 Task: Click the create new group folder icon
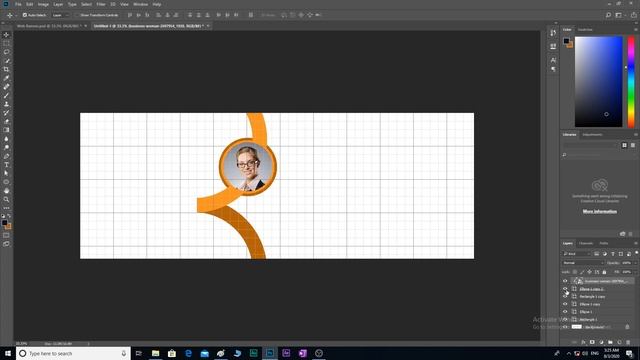(610, 342)
